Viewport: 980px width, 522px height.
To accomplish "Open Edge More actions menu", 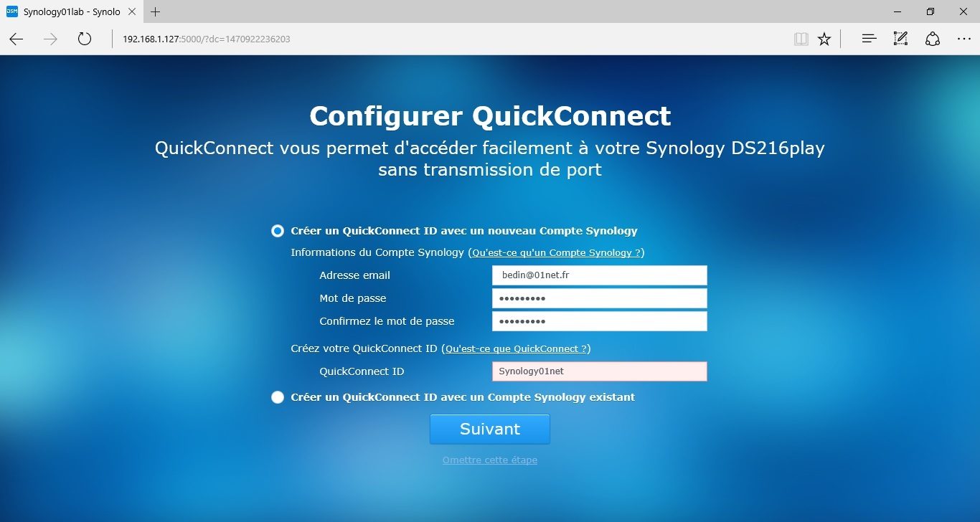I will pos(963,39).
